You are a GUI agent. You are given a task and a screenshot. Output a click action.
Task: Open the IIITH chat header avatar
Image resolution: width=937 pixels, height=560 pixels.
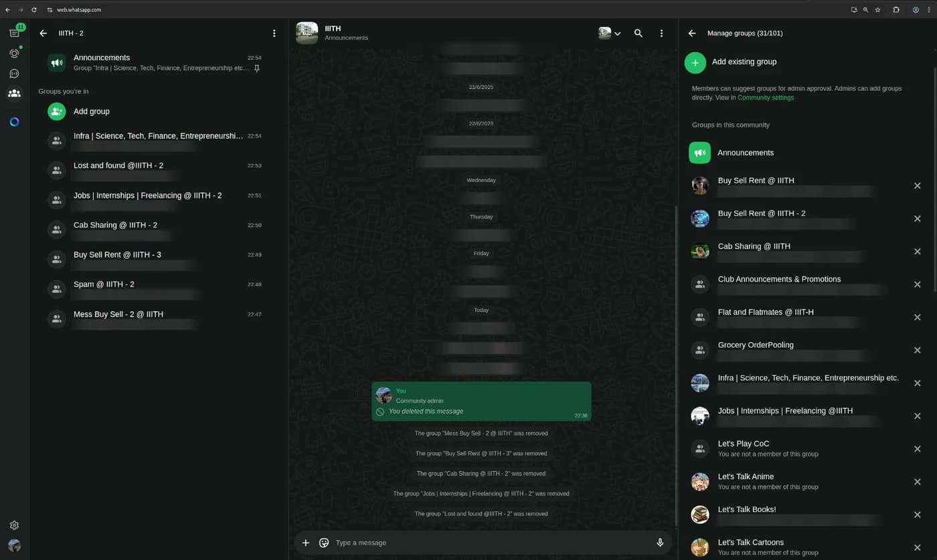pyautogui.click(x=307, y=33)
